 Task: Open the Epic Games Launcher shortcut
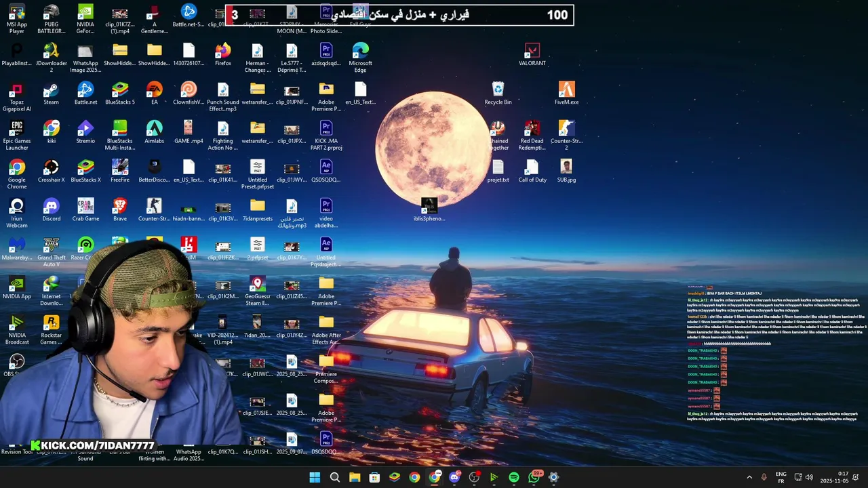pos(17,136)
